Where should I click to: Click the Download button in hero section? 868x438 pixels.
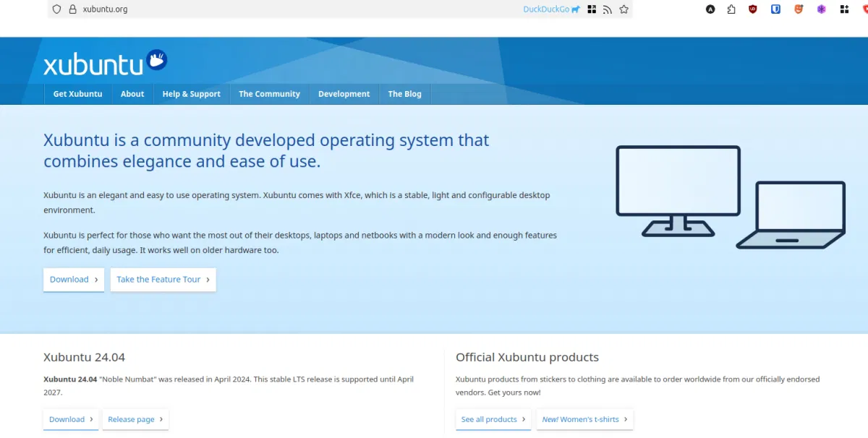pyautogui.click(x=74, y=280)
